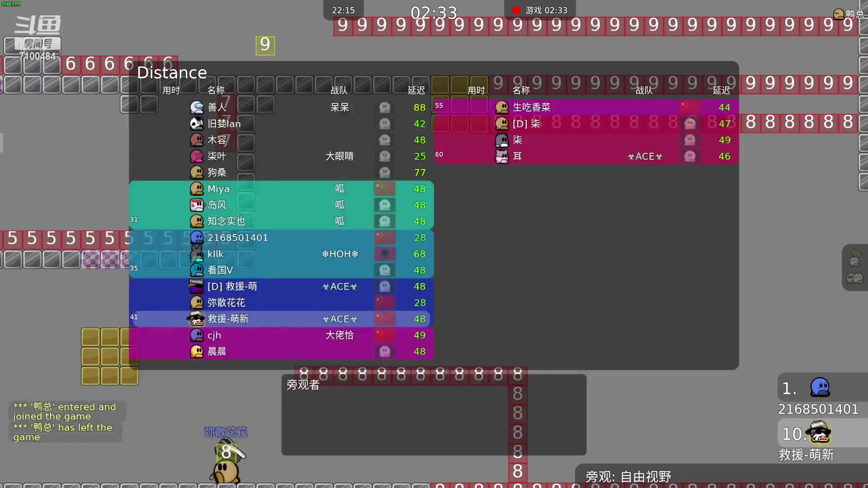Click the avatar beside 弥散花花 in the scoreboard

pyautogui.click(x=197, y=302)
